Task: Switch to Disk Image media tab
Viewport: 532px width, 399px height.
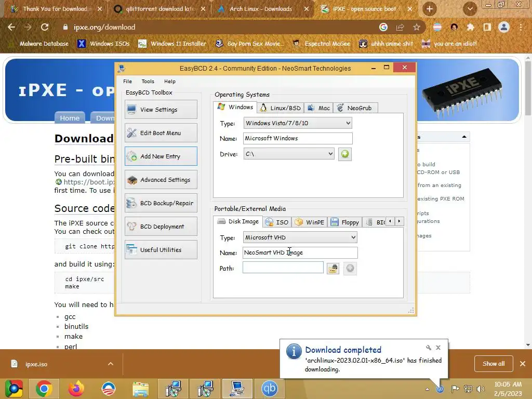Action: (x=238, y=221)
